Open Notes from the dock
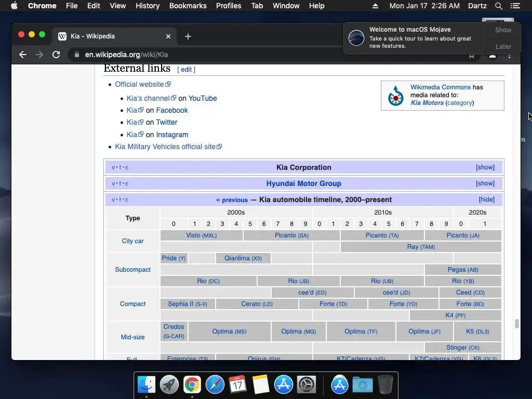This screenshot has width=532, height=399. click(261, 385)
